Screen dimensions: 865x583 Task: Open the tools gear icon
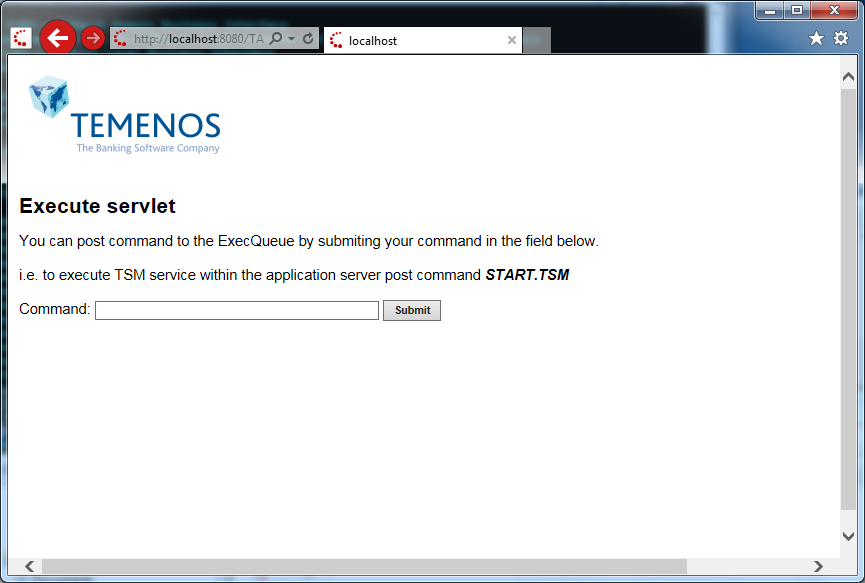click(x=841, y=38)
